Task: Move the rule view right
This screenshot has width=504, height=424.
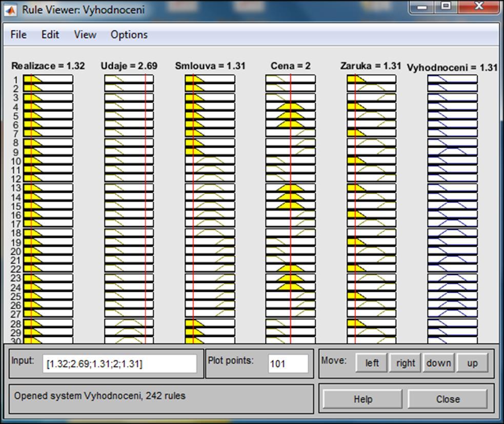Action: (406, 363)
